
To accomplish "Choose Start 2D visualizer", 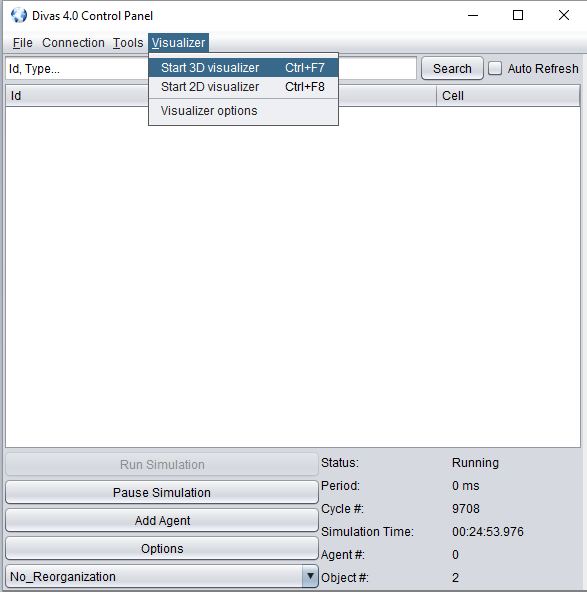I will [x=243, y=87].
